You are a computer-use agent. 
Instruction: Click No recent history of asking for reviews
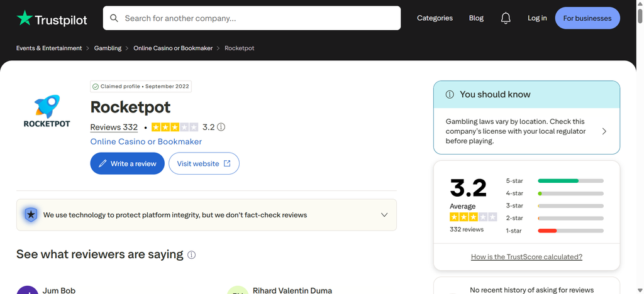pyautogui.click(x=532, y=290)
